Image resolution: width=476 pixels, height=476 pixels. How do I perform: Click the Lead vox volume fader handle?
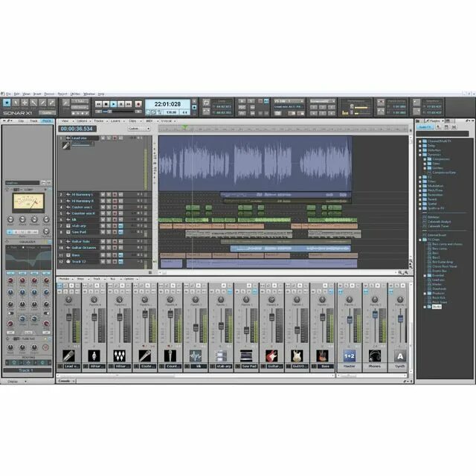click(69, 318)
